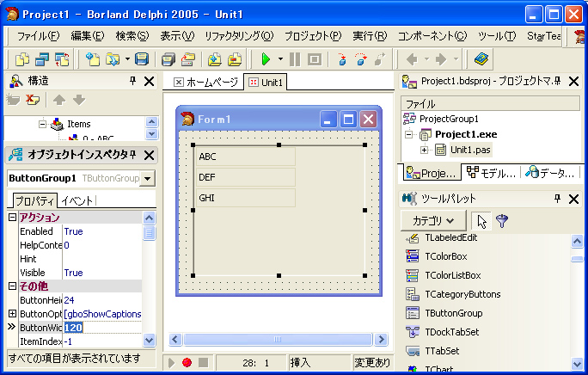Click the delete item icon in Structure panel
588x375 pixels.
coord(33,100)
